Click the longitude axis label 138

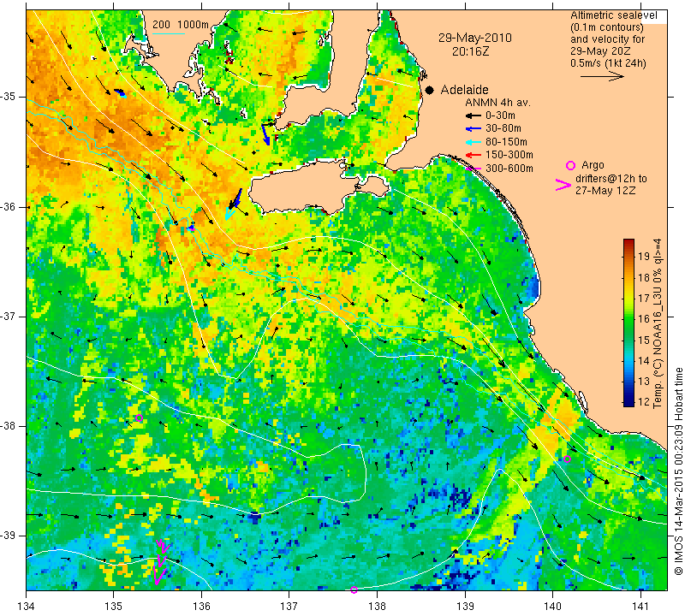377,606
